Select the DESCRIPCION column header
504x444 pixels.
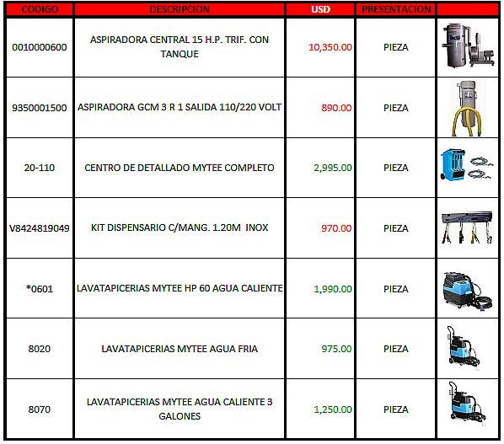tap(180, 9)
